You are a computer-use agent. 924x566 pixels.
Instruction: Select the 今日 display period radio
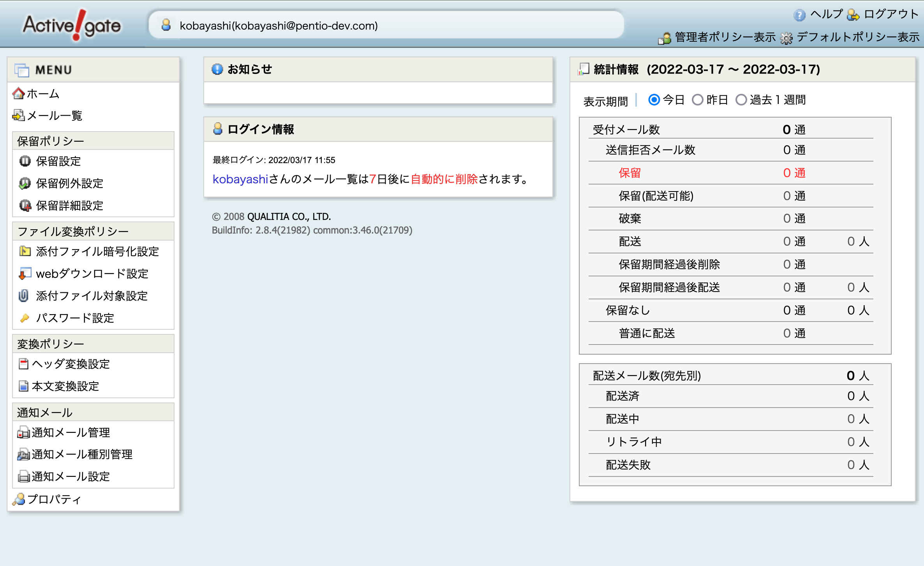[x=654, y=100]
